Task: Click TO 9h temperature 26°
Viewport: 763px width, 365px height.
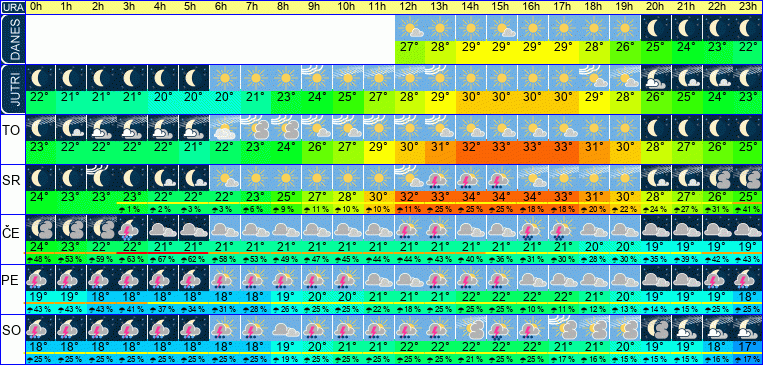Action: (x=318, y=147)
